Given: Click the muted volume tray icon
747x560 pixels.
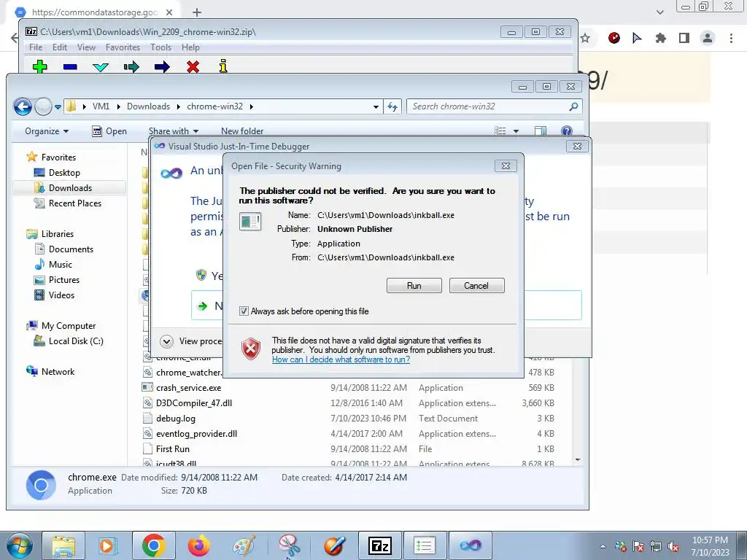Looking at the screenshot, I should [x=673, y=546].
